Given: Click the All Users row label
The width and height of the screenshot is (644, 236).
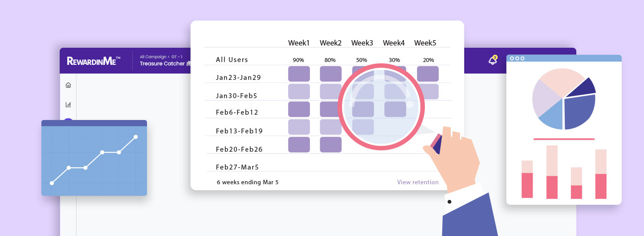Looking at the screenshot, I should [232, 60].
